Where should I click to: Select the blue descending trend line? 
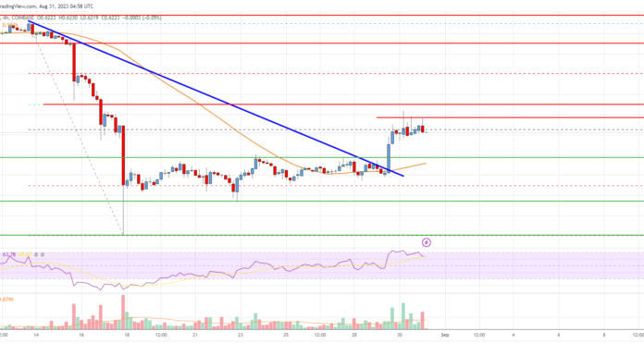[x=216, y=98]
